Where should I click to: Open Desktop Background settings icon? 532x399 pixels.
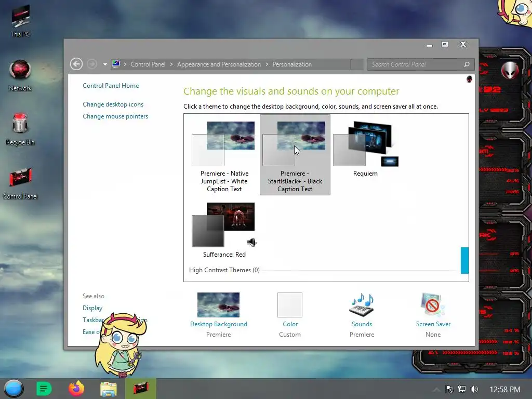[219, 304]
